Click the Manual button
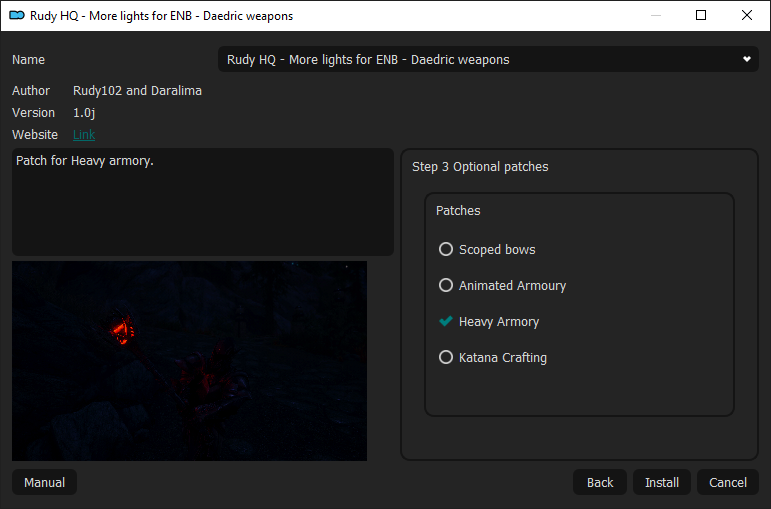771x509 pixels. click(x=44, y=482)
